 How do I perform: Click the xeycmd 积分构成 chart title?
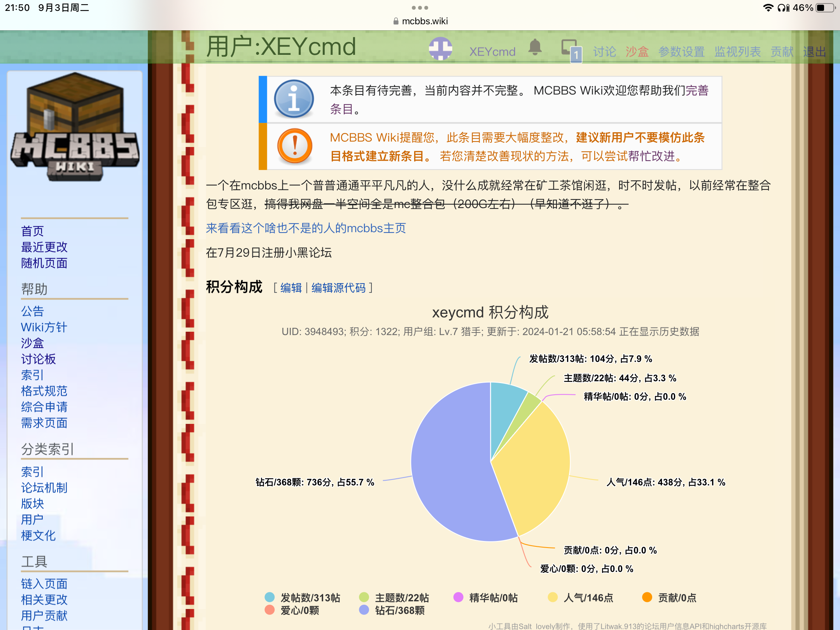(x=490, y=312)
